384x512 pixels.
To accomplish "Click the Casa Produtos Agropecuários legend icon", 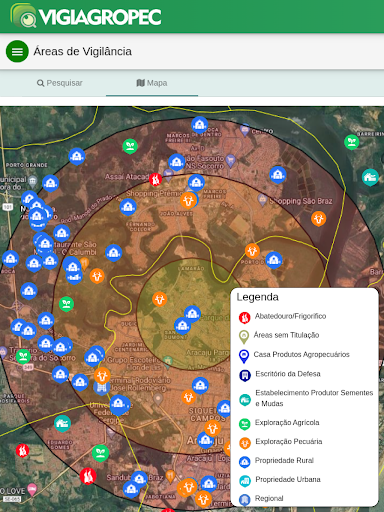I will (244, 356).
